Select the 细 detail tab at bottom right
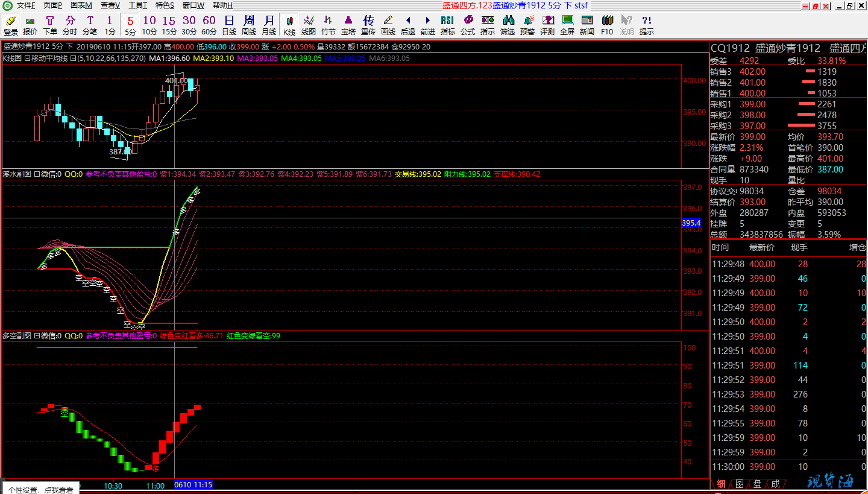Screen dimensions: 868x494 (720, 484)
